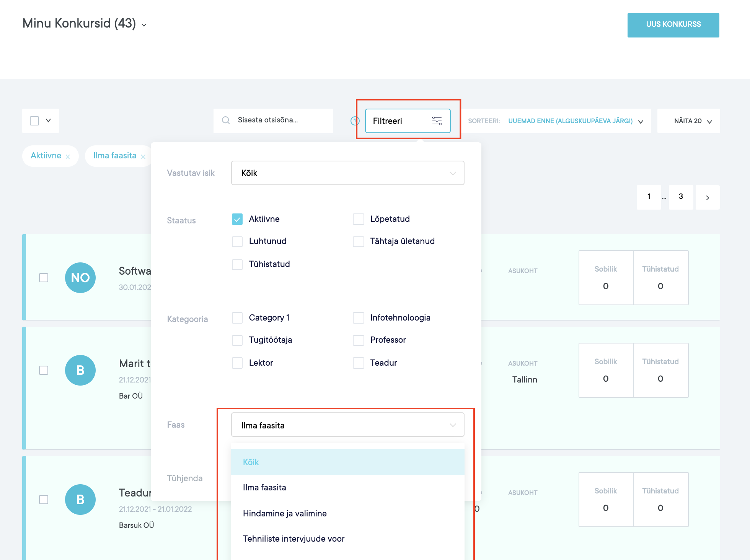Tick the Tähtaja ületanud checkbox

pyautogui.click(x=359, y=241)
